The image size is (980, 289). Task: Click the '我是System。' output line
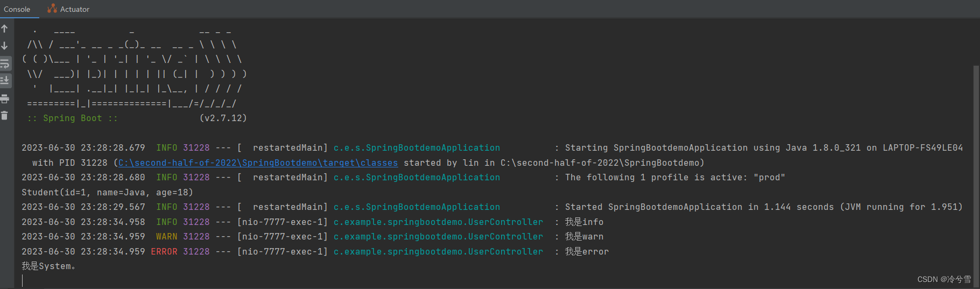click(x=48, y=266)
